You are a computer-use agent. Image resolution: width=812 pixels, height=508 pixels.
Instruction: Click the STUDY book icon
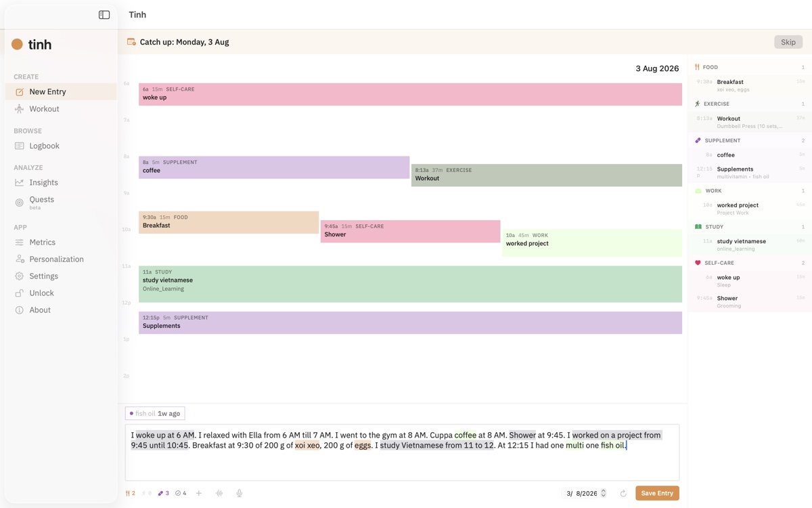(x=698, y=226)
